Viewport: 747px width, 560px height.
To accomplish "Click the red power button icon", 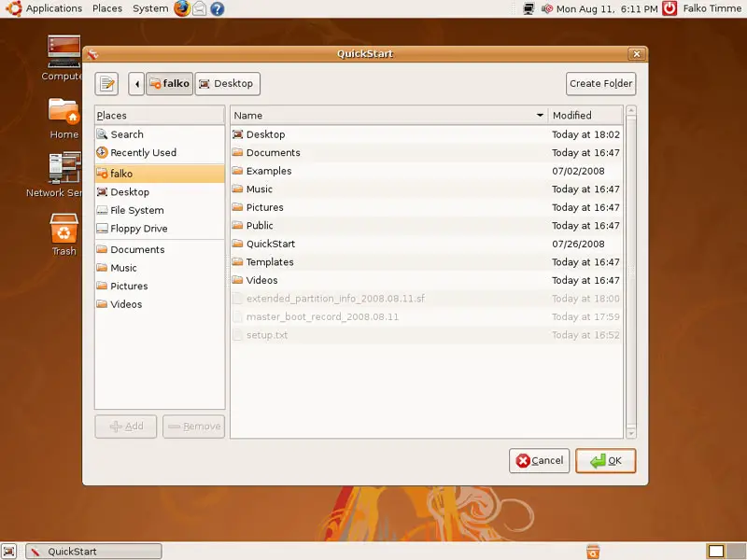I will point(669,8).
